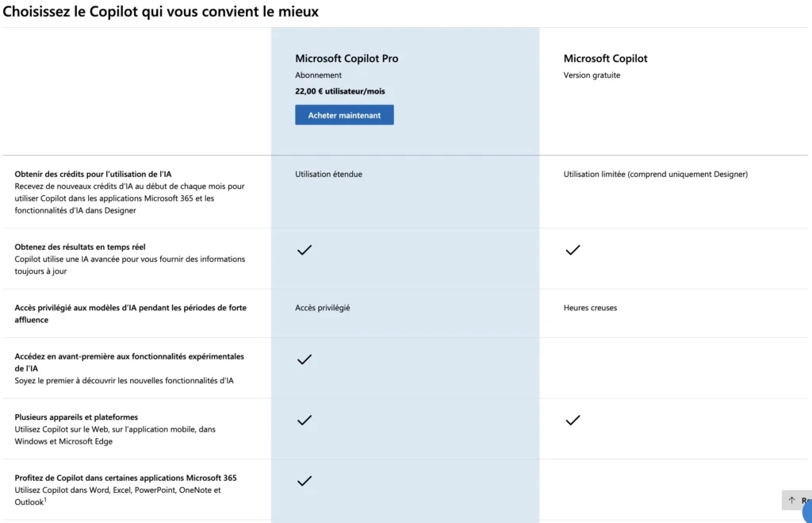Click Copilot Pro checkmark for multiple devices
Viewport: 812px width, 523px height.
(304, 420)
